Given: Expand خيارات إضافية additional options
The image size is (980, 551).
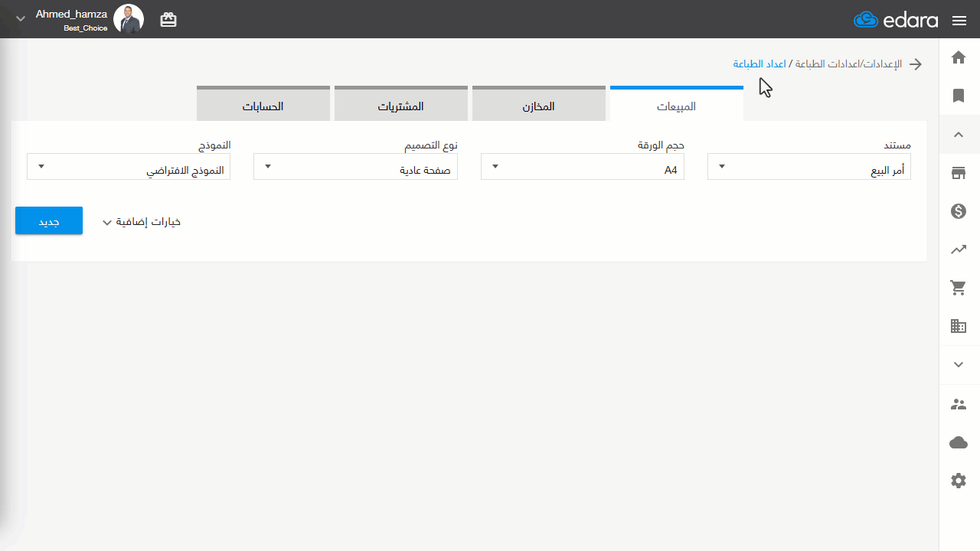Looking at the screenshot, I should pos(142,222).
